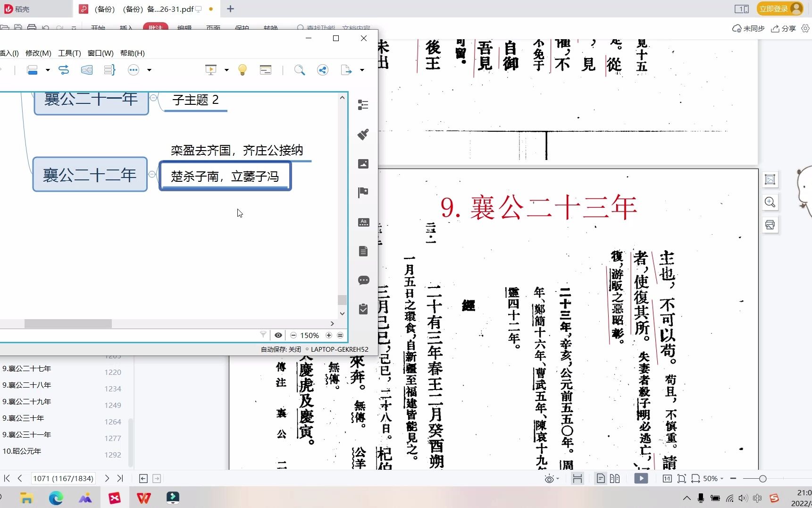The image size is (812, 508).
Task: Toggle the eye visibility icon in mind map status bar
Action: click(278, 335)
